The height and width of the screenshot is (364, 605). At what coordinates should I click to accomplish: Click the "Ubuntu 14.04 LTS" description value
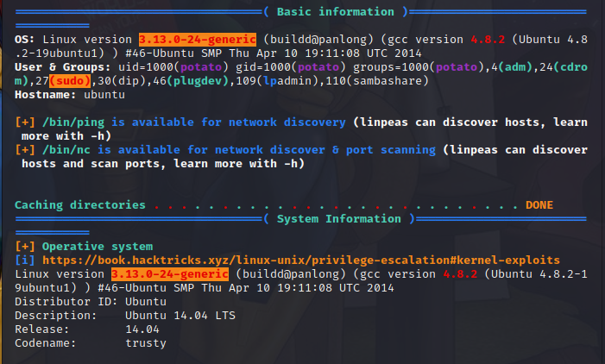click(180, 316)
